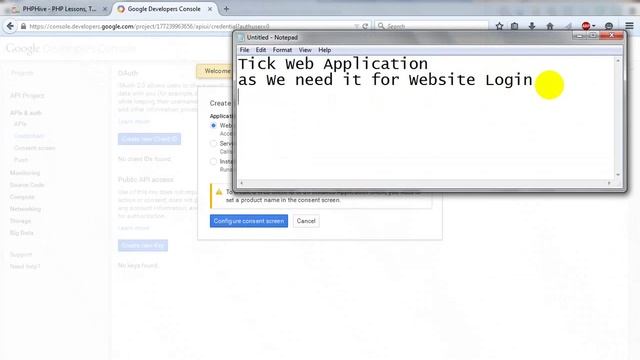640x360 pixels.
Task: Click the Google Developers Console logo
Action: click(71, 49)
